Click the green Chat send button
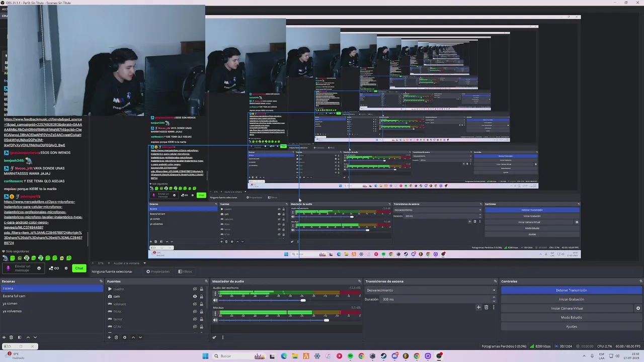Screen dimensions: 644x362 coord(79,268)
